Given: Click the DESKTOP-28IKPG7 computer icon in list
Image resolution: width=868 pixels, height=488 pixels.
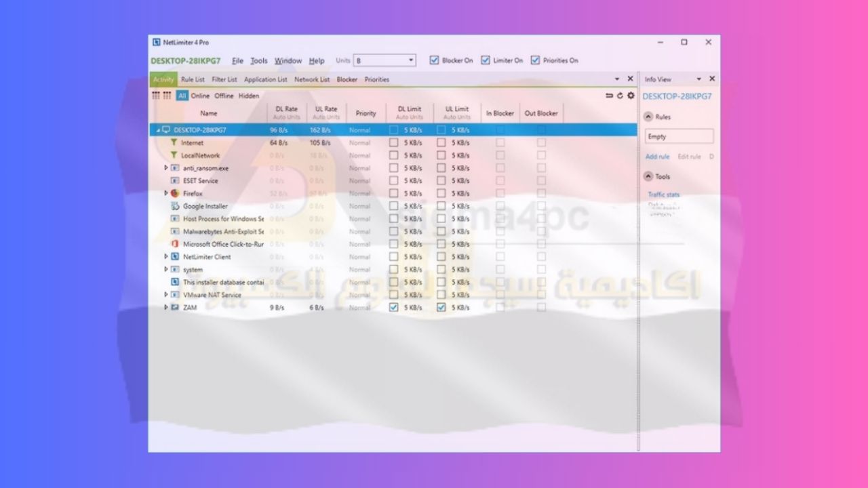Looking at the screenshot, I should click(x=166, y=129).
